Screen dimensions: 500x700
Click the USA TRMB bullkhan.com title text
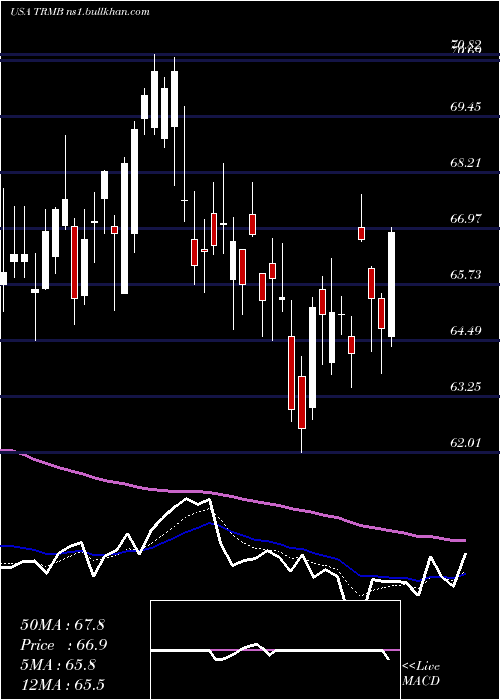click(80, 12)
